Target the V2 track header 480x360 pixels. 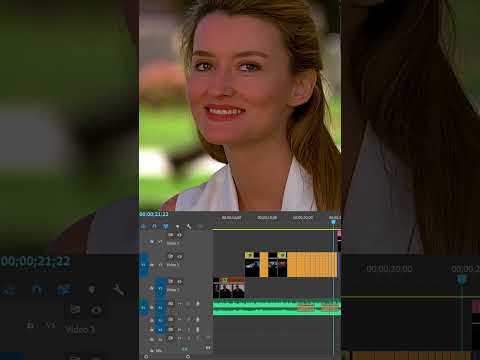pyautogui.click(x=160, y=265)
